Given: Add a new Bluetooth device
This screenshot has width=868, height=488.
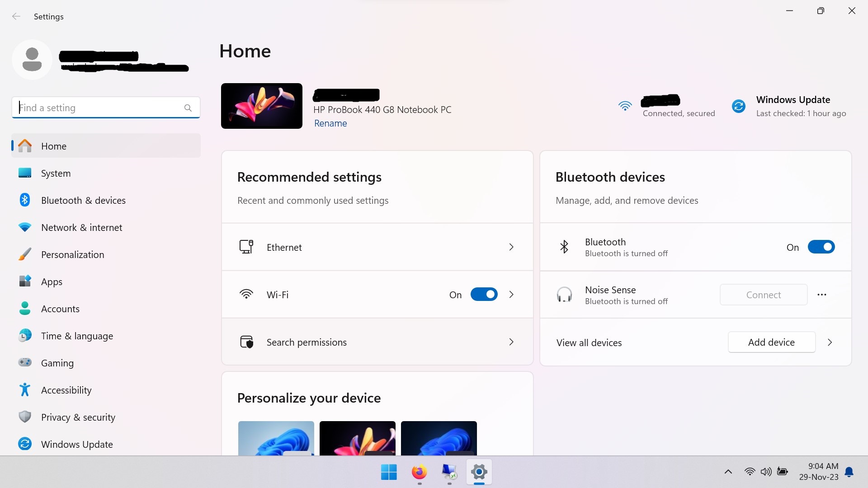Looking at the screenshot, I should click(x=771, y=342).
